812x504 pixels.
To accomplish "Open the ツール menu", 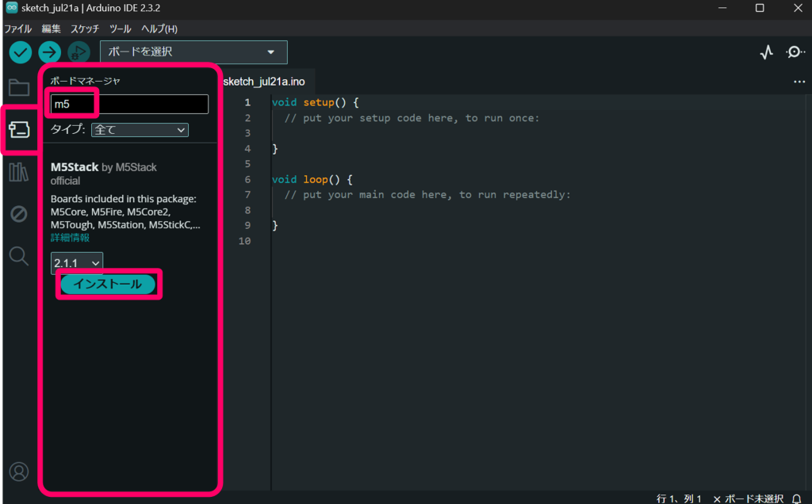I will (121, 29).
